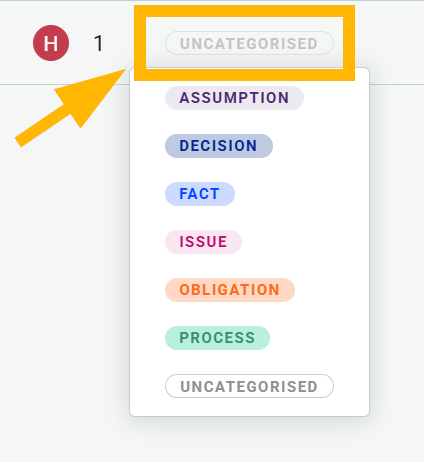Click the light blue FACT pill
Image resolution: width=424 pixels, height=462 pixels.
point(200,194)
